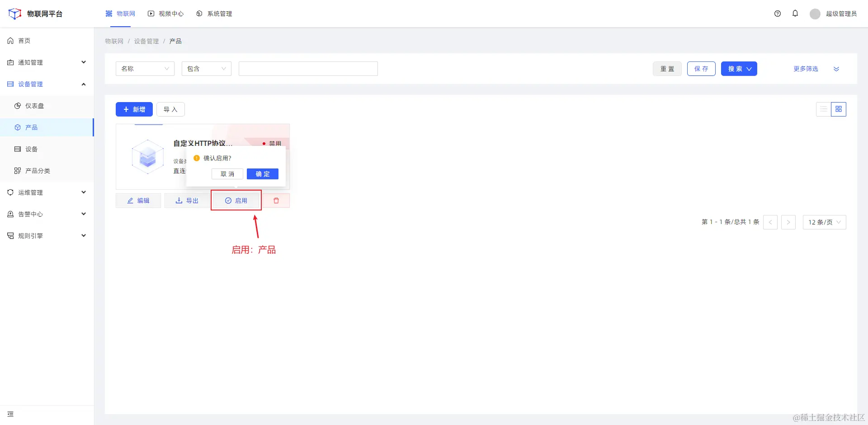The height and width of the screenshot is (425, 868).
Task: Click the 导入 import button
Action: [170, 109]
